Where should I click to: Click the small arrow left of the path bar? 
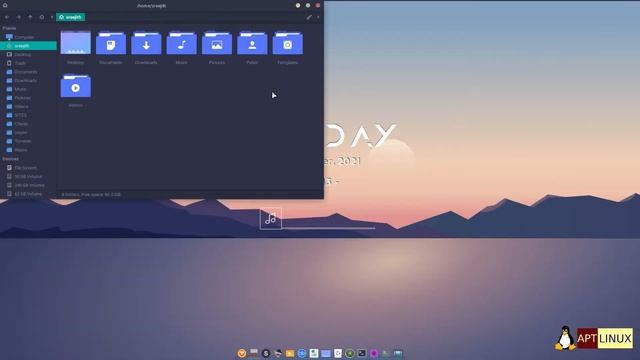(x=52, y=17)
